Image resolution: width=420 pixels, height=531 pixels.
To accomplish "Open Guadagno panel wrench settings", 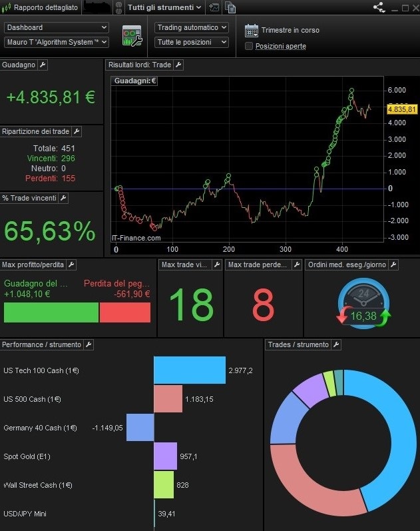I will point(43,65).
